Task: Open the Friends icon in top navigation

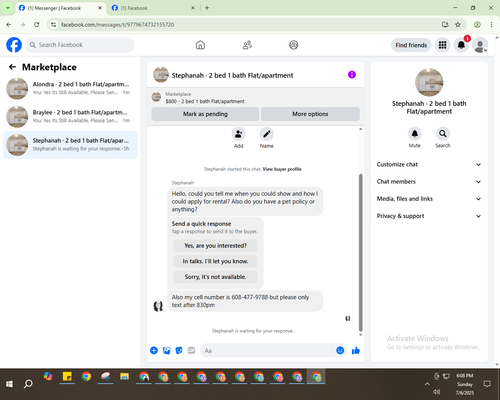Action: [x=247, y=45]
